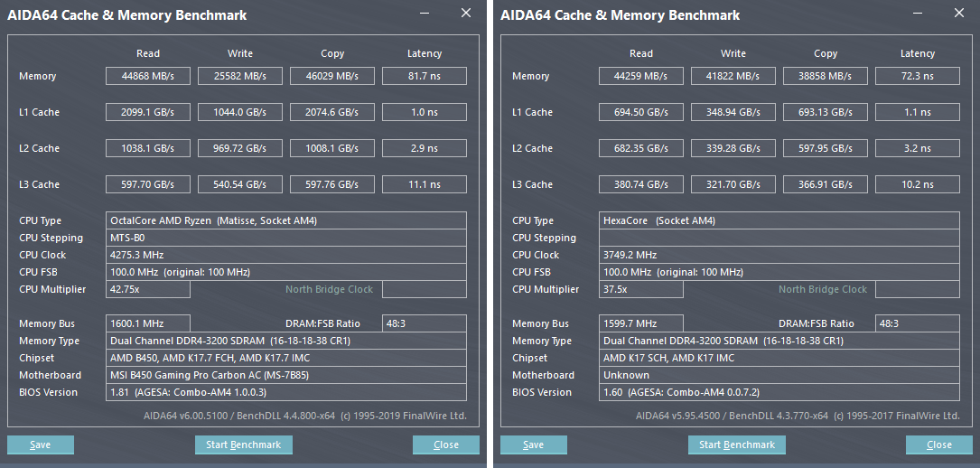
Task: Select L3 Cache Read 597.70 GB/s
Action: point(148,184)
